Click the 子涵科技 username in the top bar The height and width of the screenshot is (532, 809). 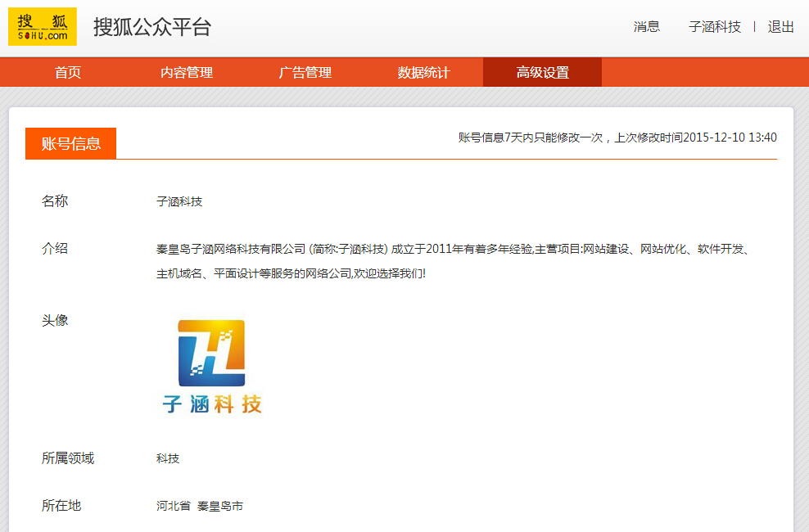(714, 26)
